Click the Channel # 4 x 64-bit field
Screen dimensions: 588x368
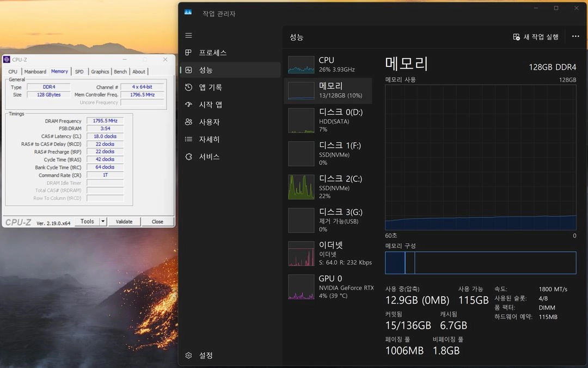coord(142,87)
